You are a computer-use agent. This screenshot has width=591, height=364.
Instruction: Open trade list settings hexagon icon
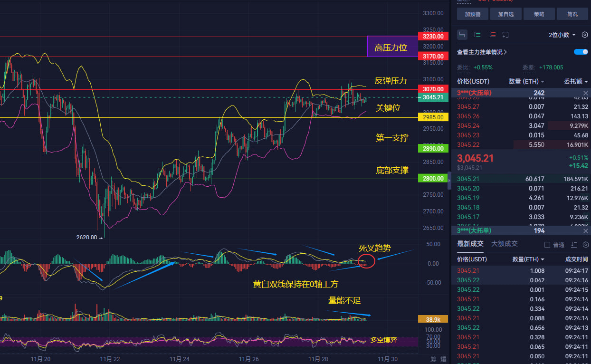pyautogui.click(x=585, y=244)
